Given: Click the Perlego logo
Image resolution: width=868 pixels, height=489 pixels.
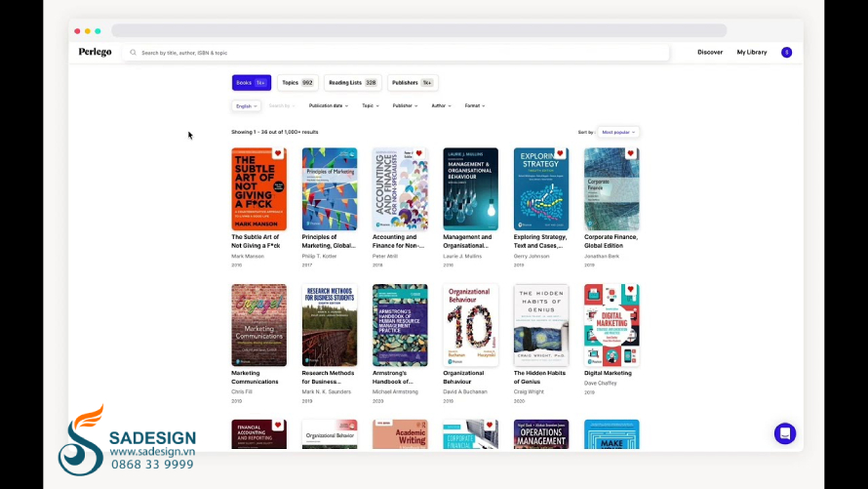Looking at the screenshot, I should pyautogui.click(x=95, y=52).
